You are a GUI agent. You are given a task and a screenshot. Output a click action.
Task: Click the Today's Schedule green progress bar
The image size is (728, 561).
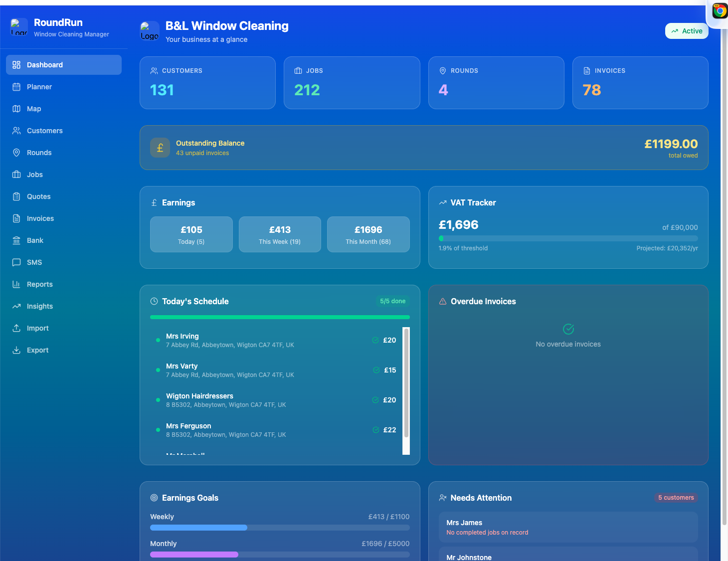(x=280, y=317)
